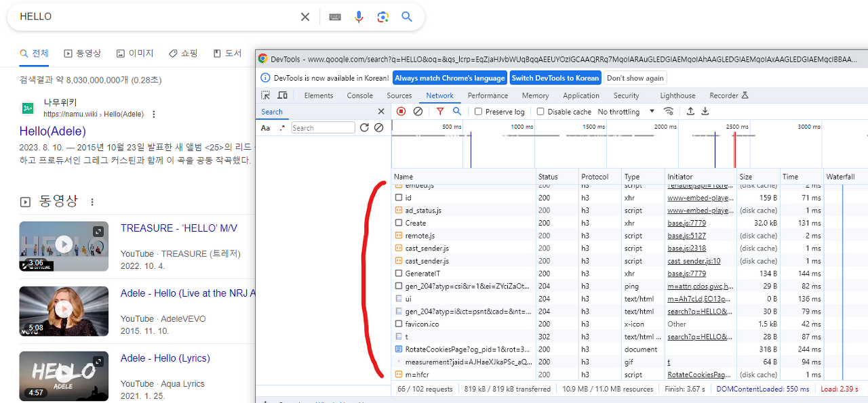This screenshot has height=403, width=868.
Task: Switch to the Security tab
Action: (x=627, y=96)
